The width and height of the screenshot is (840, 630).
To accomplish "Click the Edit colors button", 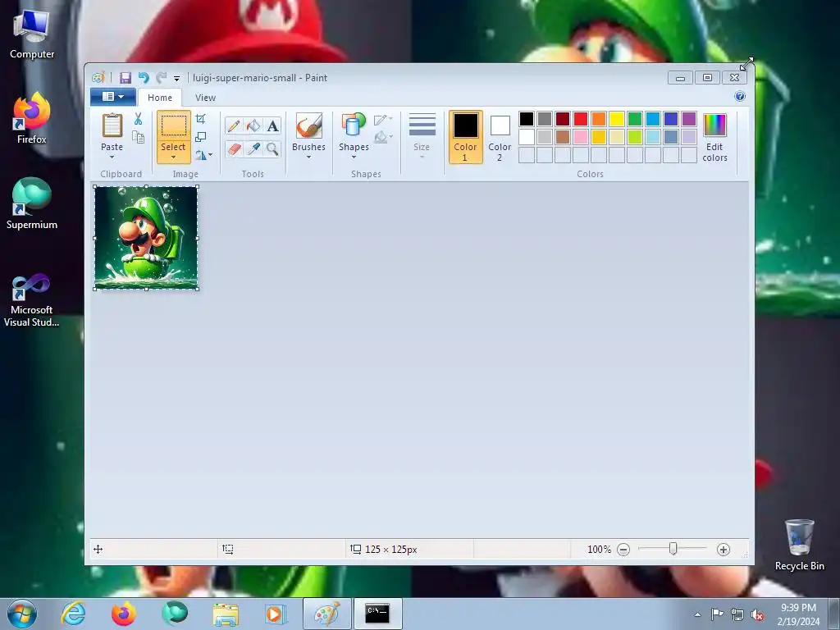I will point(714,137).
